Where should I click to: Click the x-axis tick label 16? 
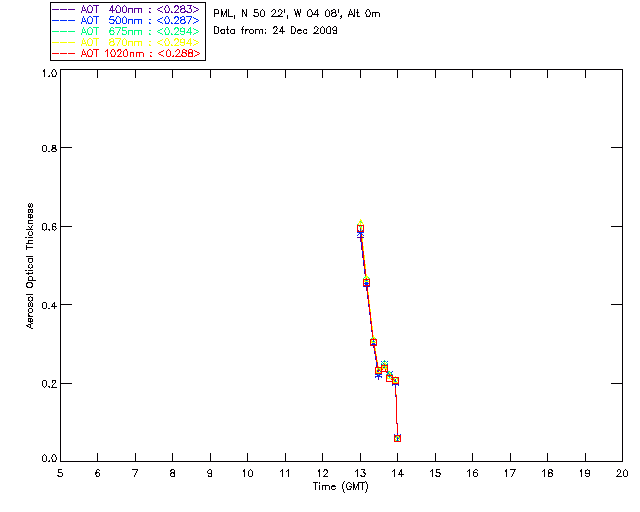472,473
